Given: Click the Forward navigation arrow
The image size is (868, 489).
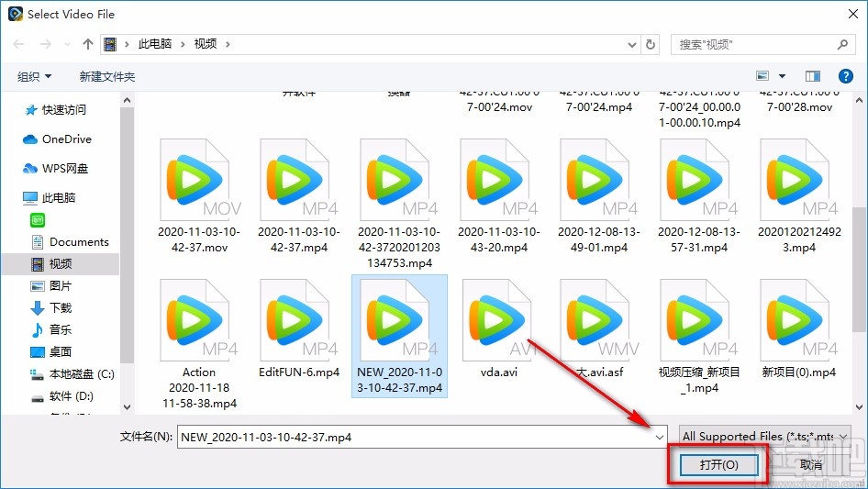Looking at the screenshot, I should 45,44.
